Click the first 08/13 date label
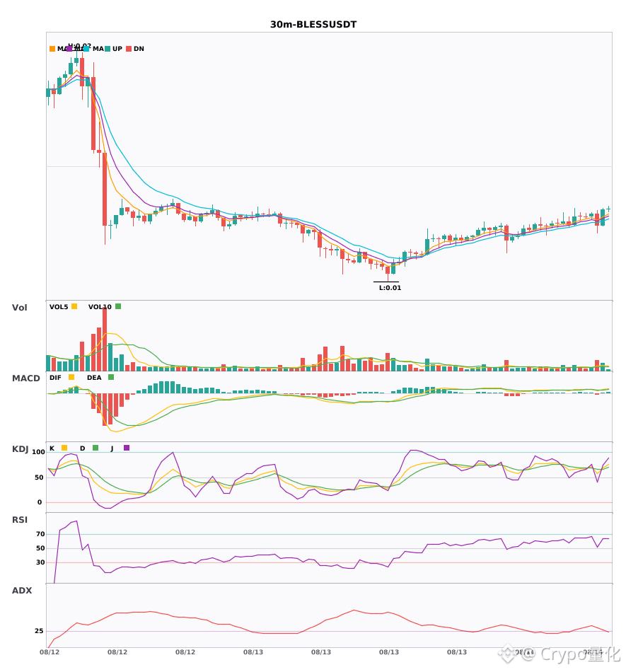 pos(253,652)
